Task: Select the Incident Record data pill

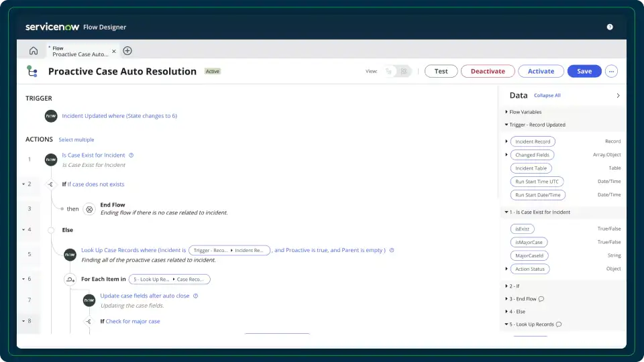Action: pos(533,141)
